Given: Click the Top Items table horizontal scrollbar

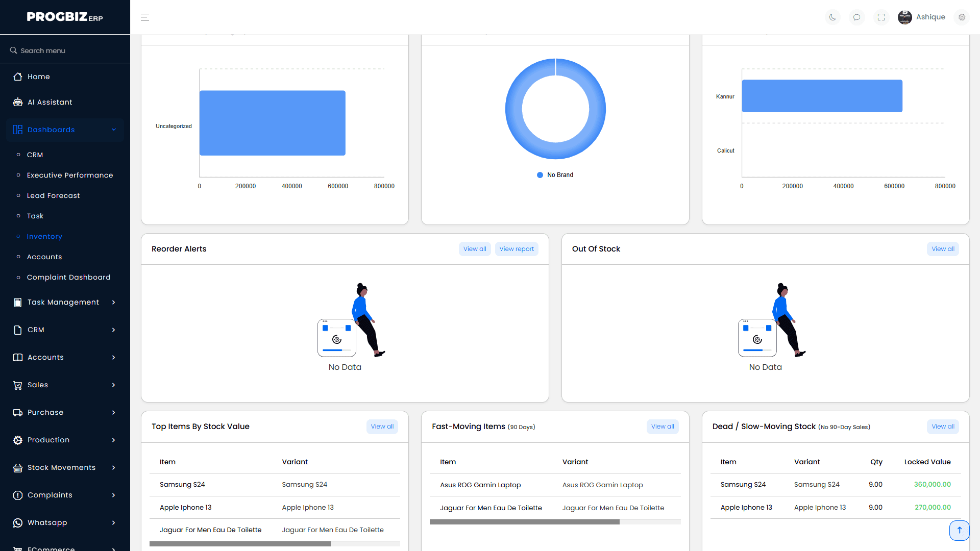Looking at the screenshot, I should (240, 544).
